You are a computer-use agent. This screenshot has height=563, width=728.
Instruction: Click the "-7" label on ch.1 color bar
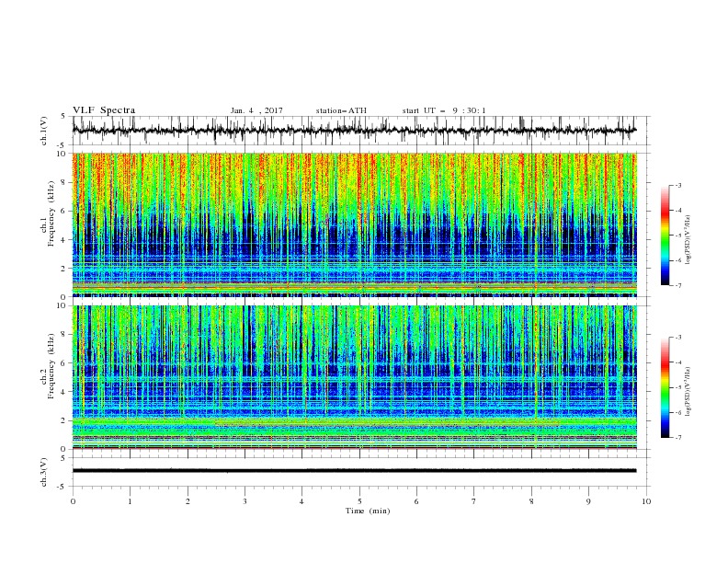click(678, 286)
